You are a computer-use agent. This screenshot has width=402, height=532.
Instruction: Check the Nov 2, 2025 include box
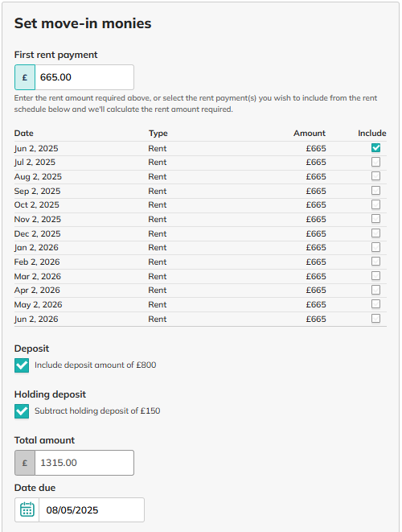(375, 219)
